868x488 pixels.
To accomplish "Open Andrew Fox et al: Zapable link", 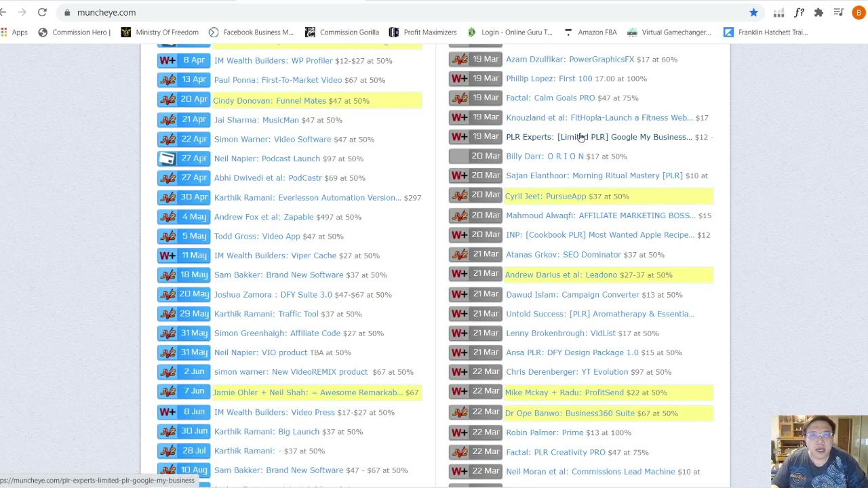I will coord(264,217).
